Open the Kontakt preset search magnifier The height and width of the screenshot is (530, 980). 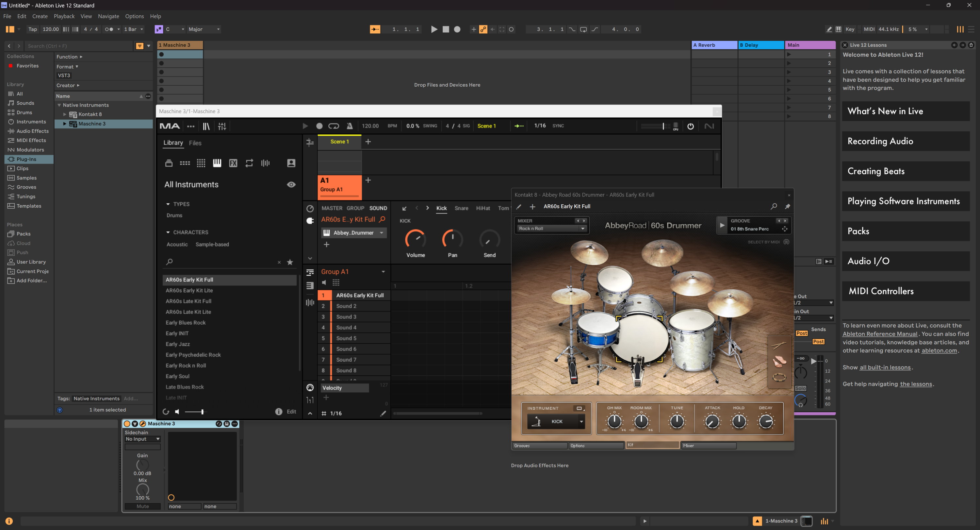(774, 206)
